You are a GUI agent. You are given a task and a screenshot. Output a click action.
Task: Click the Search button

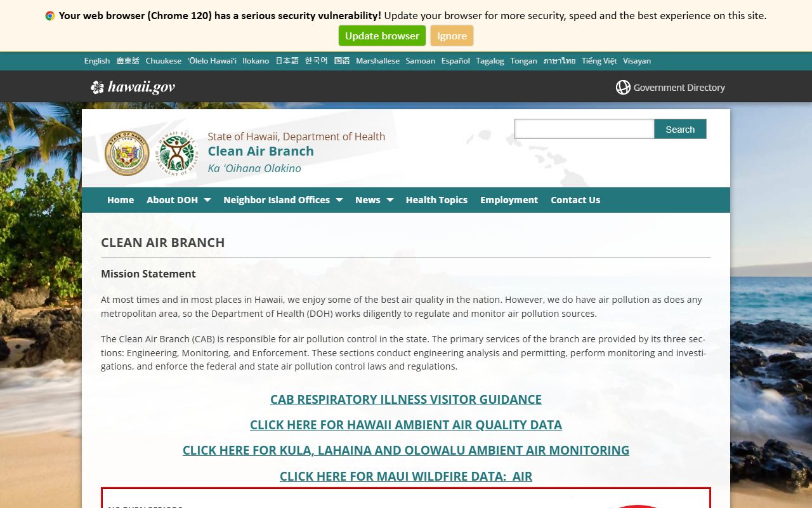coord(680,129)
